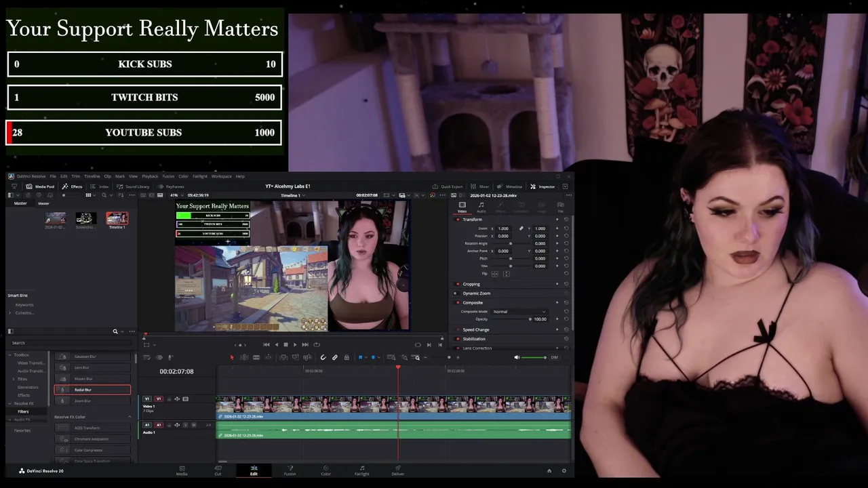868x488 pixels.
Task: Collapse the Composite section header
Action: coord(473,302)
